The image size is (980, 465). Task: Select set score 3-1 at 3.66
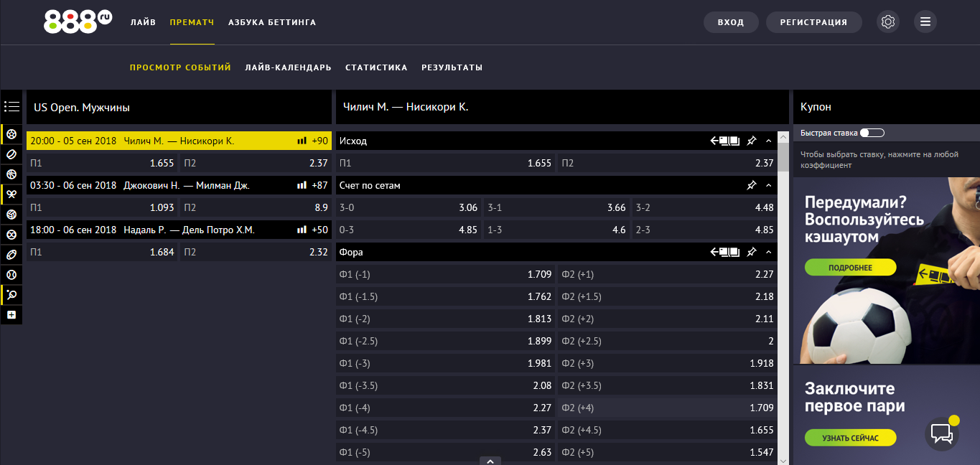point(556,207)
